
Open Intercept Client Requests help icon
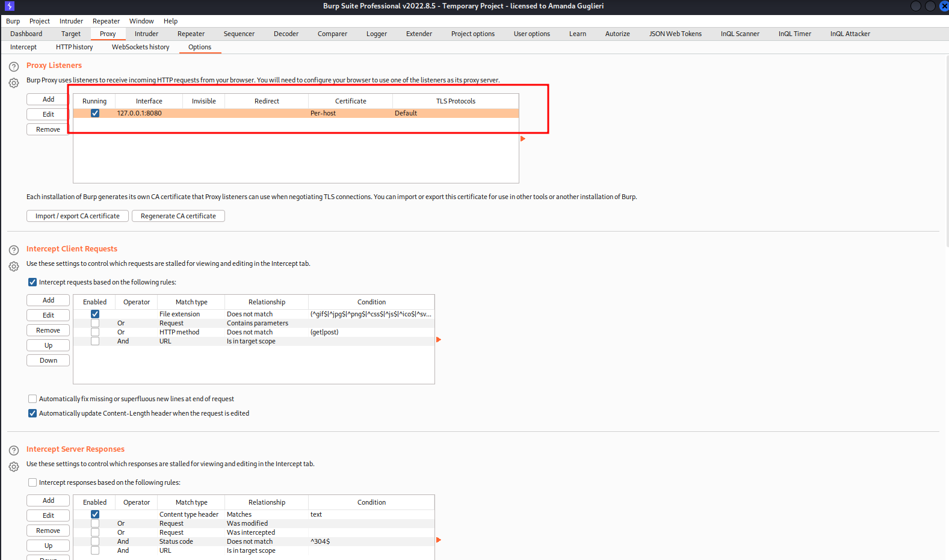pos(14,250)
